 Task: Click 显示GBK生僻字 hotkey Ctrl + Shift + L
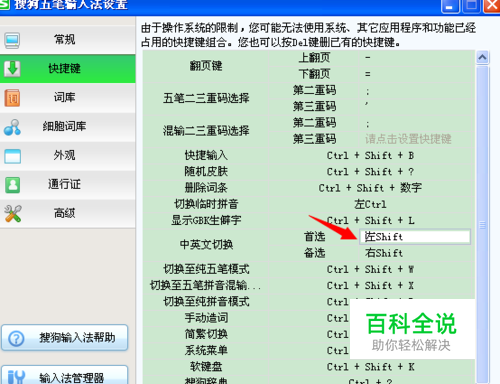point(371,220)
